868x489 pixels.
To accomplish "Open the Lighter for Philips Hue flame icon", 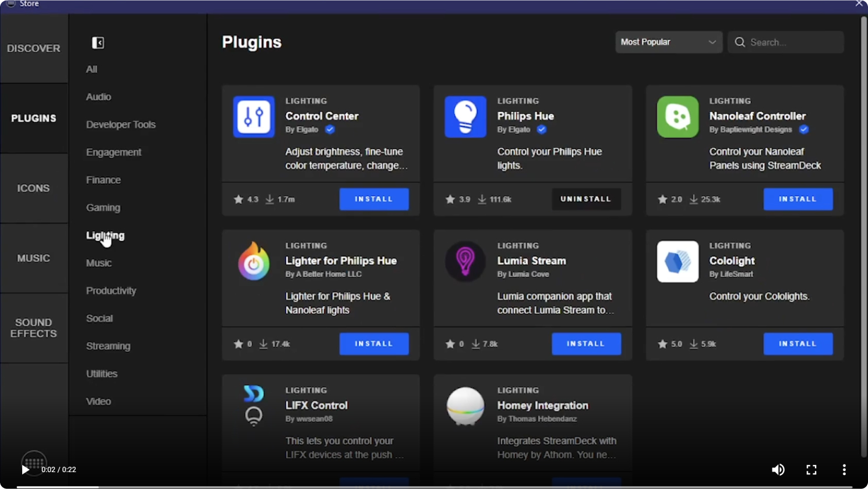I will (x=254, y=261).
